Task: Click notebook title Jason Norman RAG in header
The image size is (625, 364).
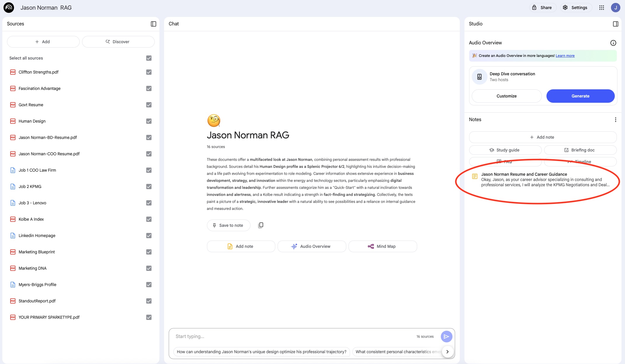Action: (x=46, y=8)
